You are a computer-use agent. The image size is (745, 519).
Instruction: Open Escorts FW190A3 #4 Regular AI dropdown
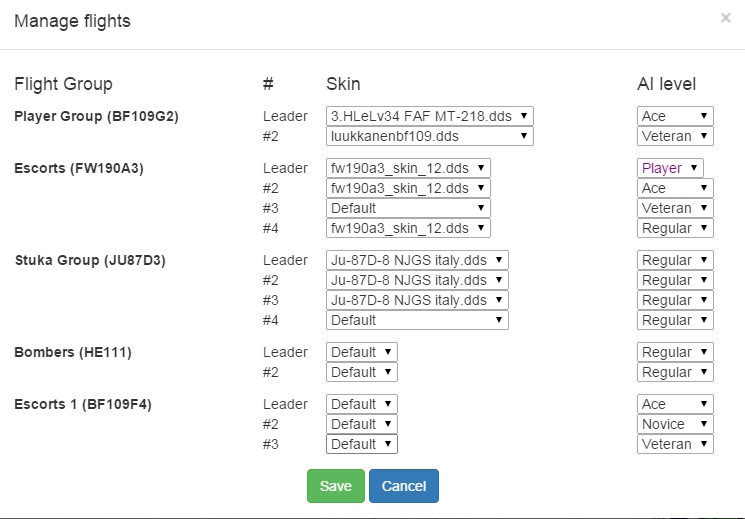[675, 228]
